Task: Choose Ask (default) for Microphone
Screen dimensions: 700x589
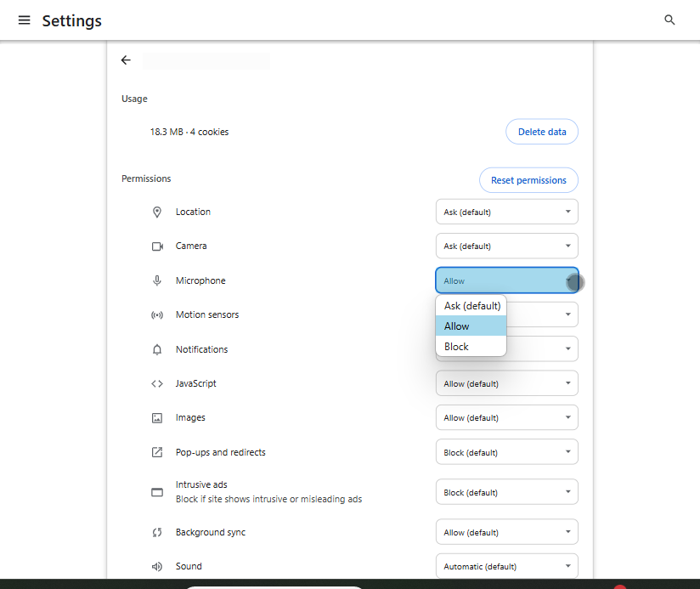Action: [471, 305]
